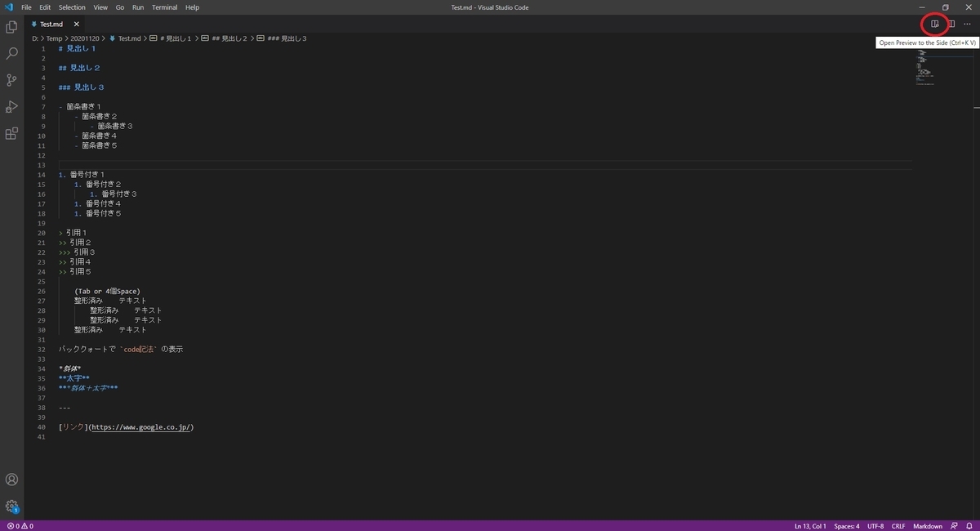Click the `code記法` inline code on line 32

pos(138,349)
